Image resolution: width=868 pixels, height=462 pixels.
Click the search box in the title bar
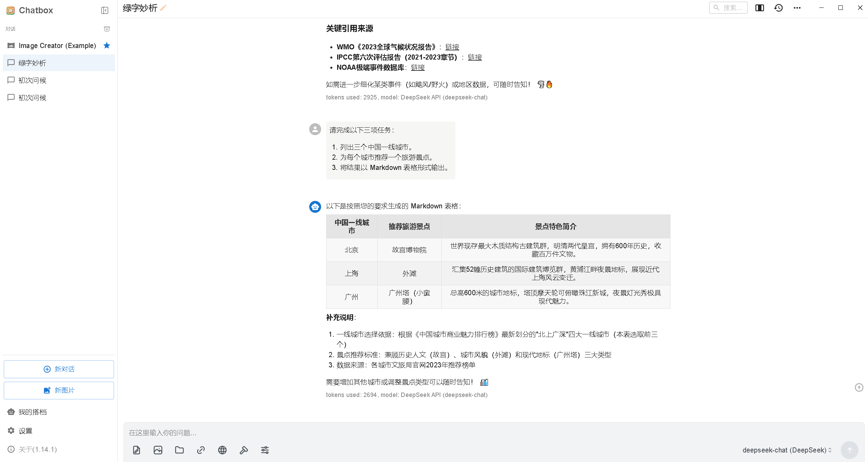(x=728, y=7)
